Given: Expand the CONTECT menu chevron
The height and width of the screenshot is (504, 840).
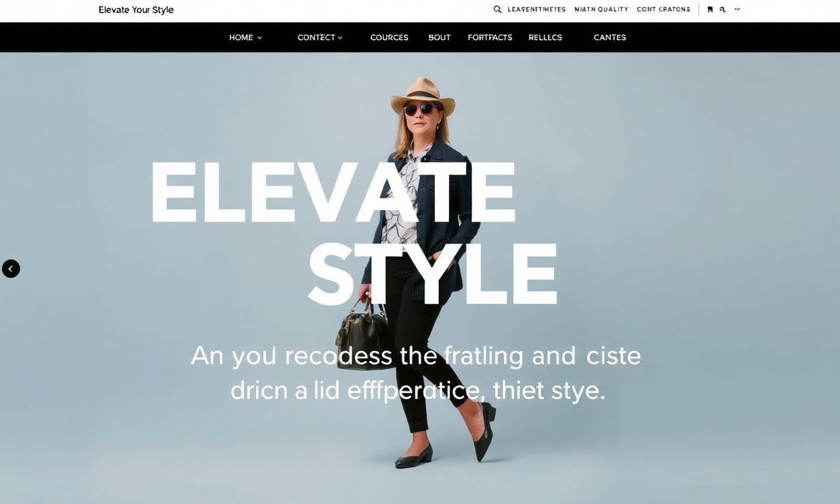Looking at the screenshot, I should coord(340,38).
